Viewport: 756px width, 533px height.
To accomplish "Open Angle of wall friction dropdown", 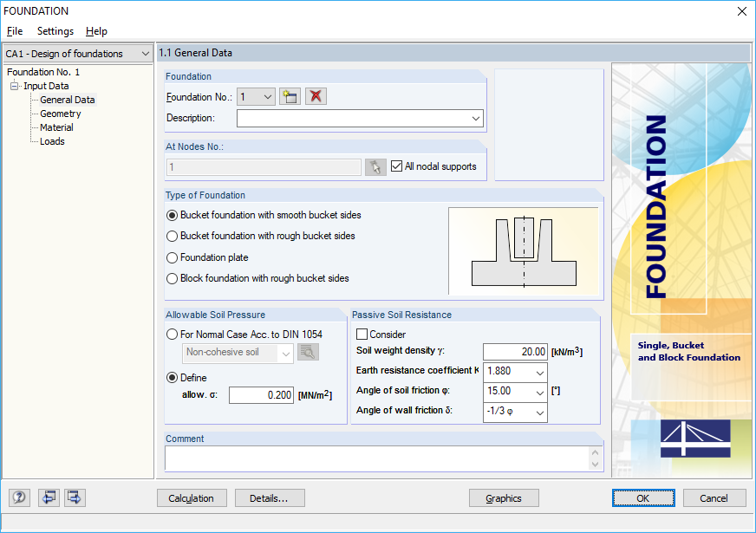I will [540, 413].
